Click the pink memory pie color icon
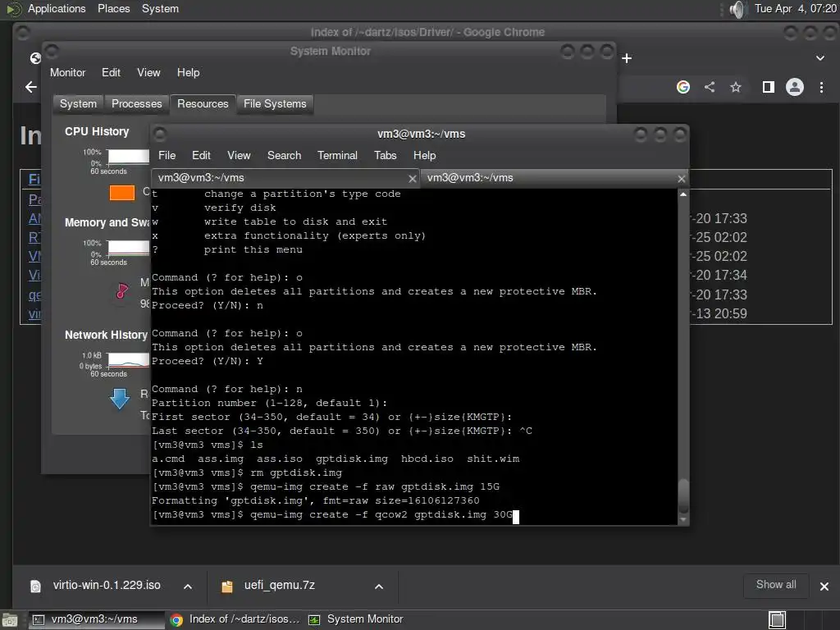 [x=122, y=291]
